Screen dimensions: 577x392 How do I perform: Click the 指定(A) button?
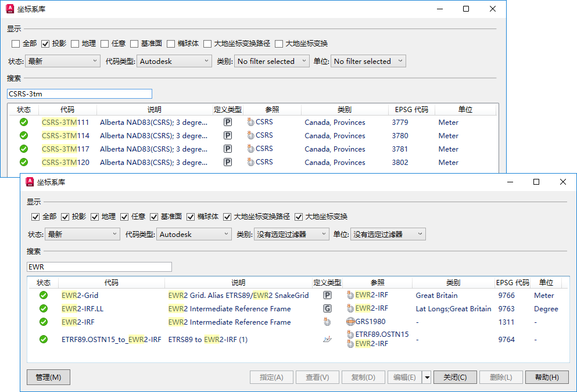click(271, 377)
